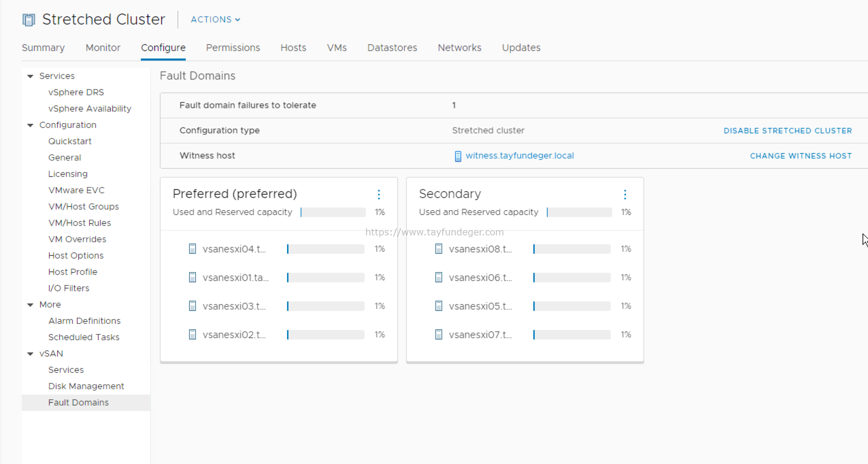Click the vsanesxi01 host icon
Image resolution: width=868 pixels, height=464 pixels.
tap(193, 277)
